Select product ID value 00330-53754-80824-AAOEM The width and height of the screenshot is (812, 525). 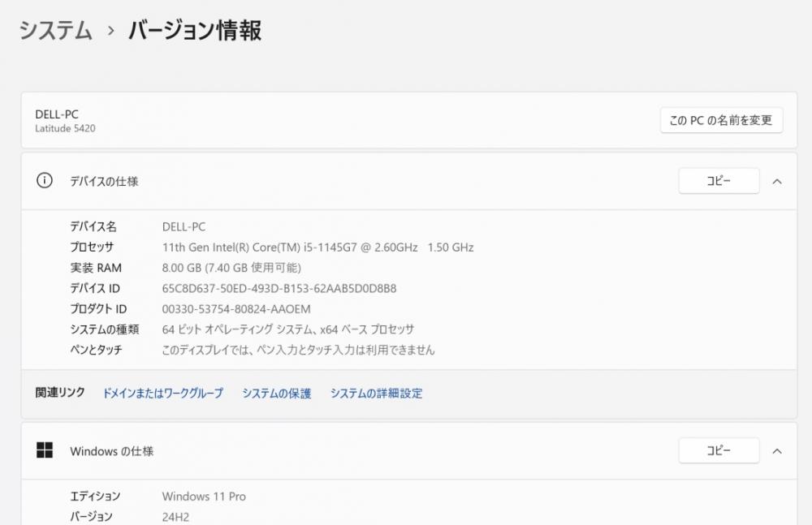[x=236, y=309]
